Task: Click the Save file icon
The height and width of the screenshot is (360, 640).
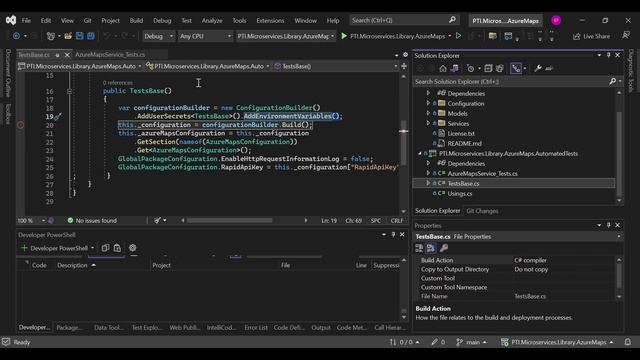Action: pos(80,36)
